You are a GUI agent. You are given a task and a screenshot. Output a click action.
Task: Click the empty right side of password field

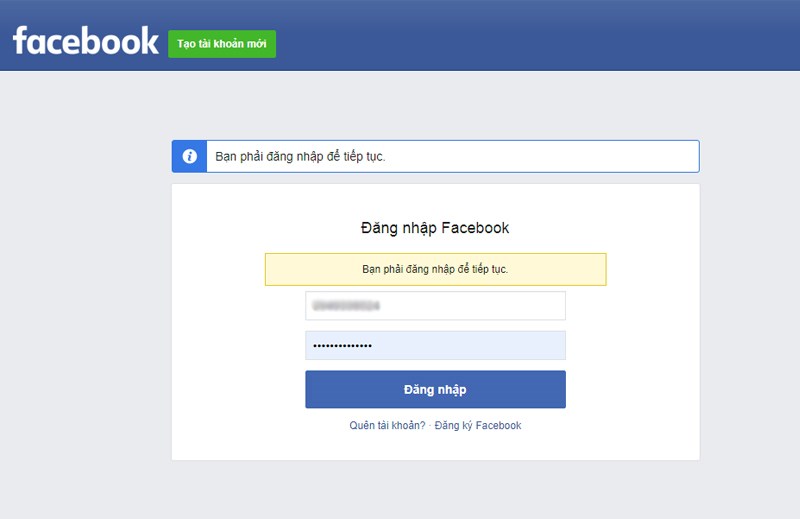[469, 345]
